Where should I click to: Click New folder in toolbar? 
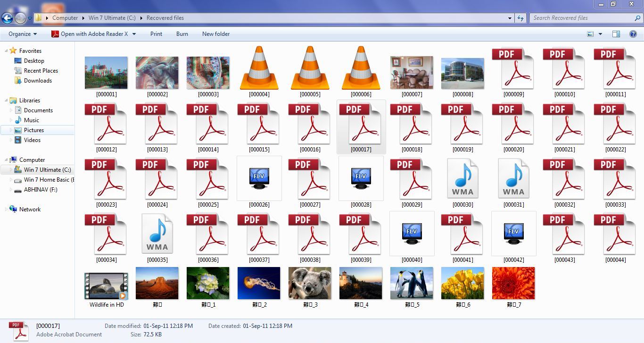coord(216,34)
